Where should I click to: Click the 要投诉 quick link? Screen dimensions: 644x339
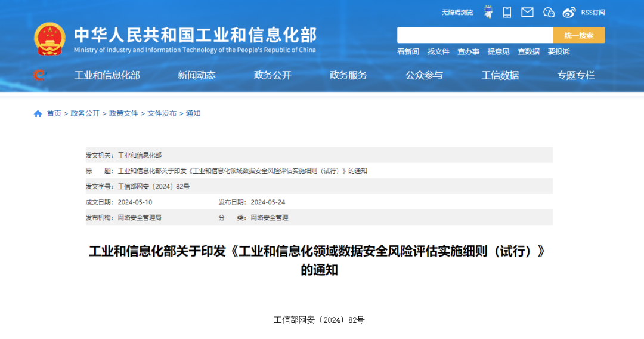pyautogui.click(x=559, y=52)
